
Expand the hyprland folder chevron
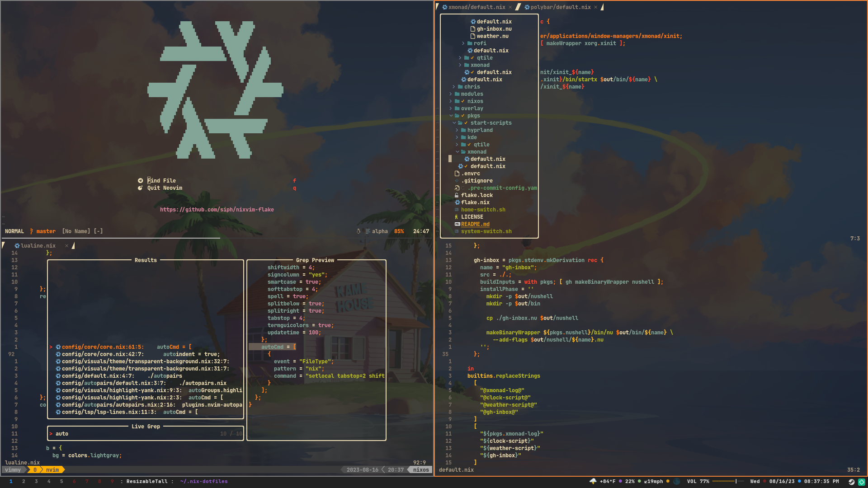pos(457,130)
